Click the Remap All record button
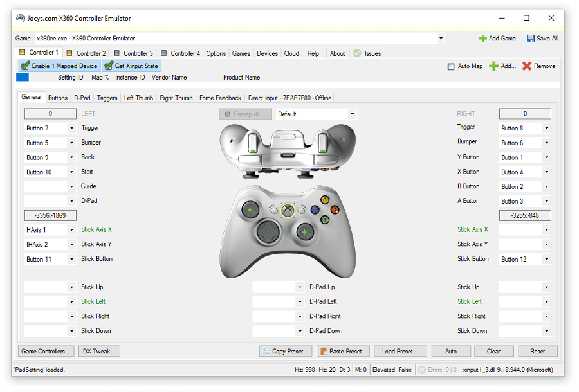Image resolution: width=579 pixels, height=392 pixels. 245,114
